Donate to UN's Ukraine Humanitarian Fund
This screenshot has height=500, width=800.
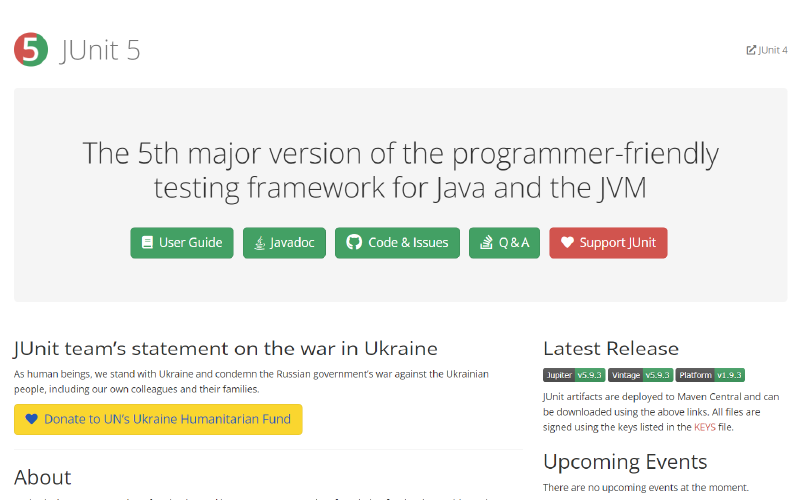[158, 419]
